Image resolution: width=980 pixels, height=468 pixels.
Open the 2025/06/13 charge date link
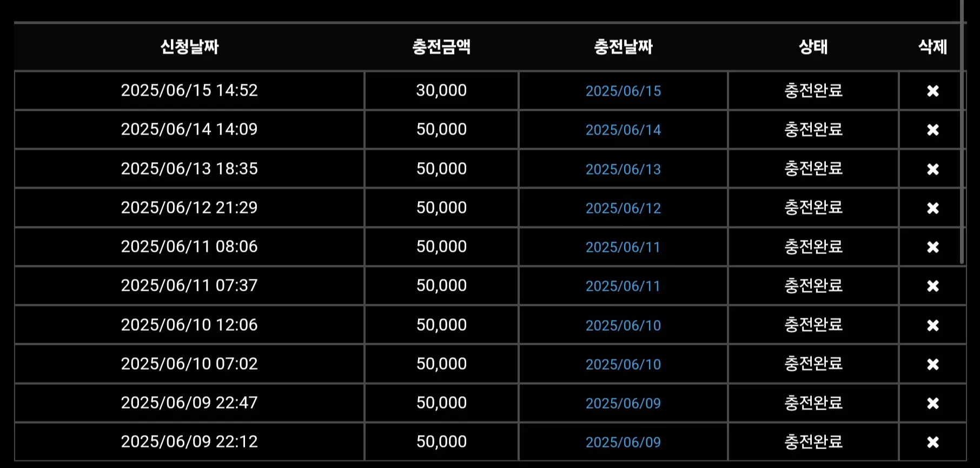623,169
